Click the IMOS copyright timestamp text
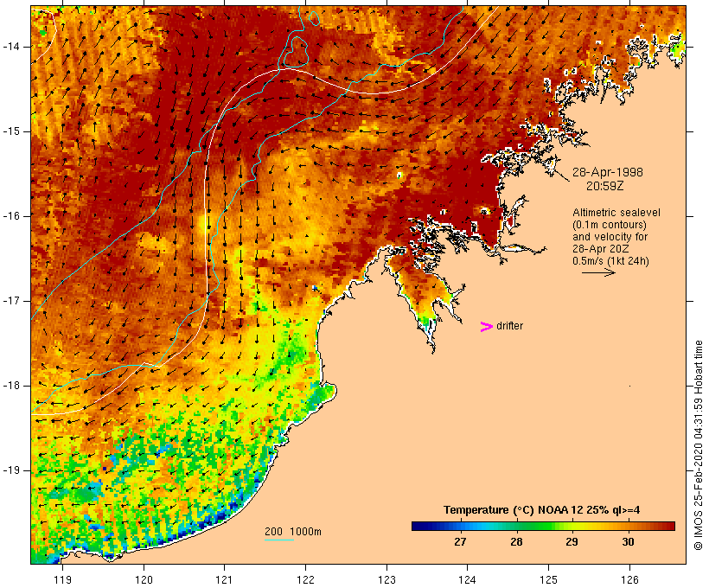This screenshot has height=588, width=709. [698, 445]
